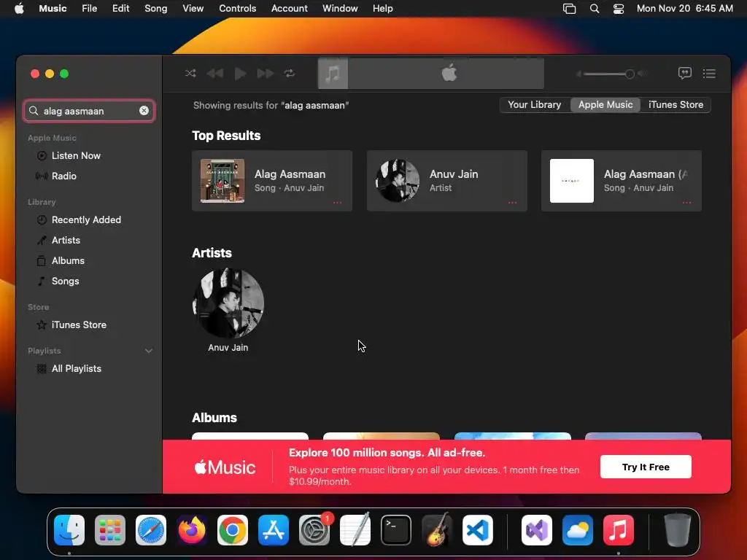
Task: Open the Window menu
Action: pyautogui.click(x=340, y=9)
